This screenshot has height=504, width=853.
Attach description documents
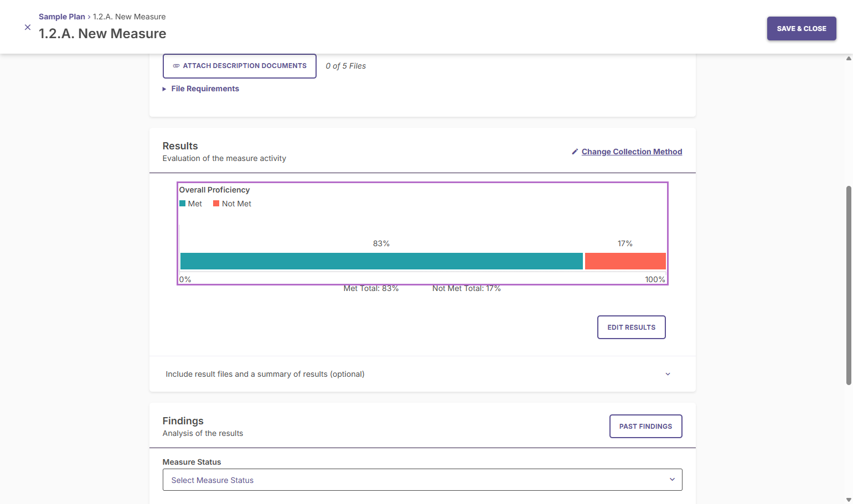[x=240, y=66]
